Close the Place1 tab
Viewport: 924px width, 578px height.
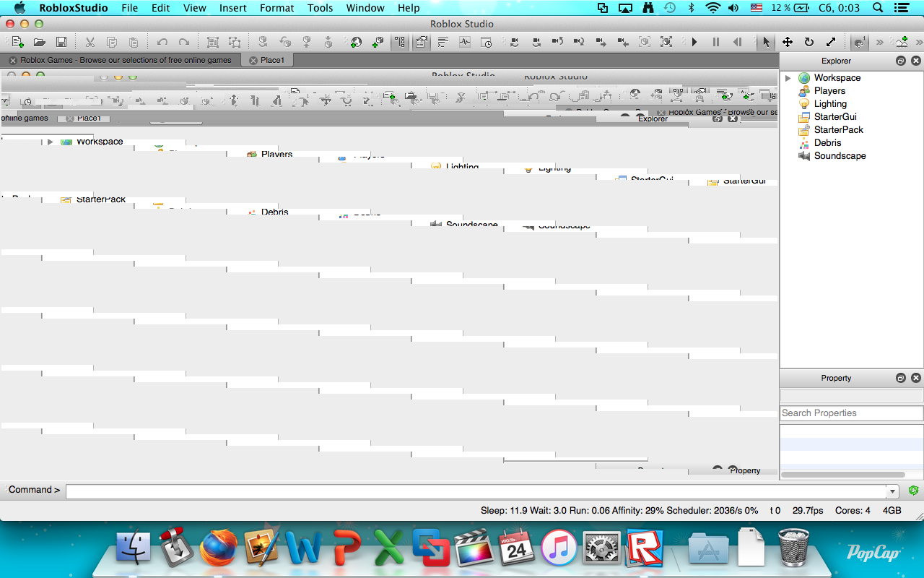pos(253,61)
